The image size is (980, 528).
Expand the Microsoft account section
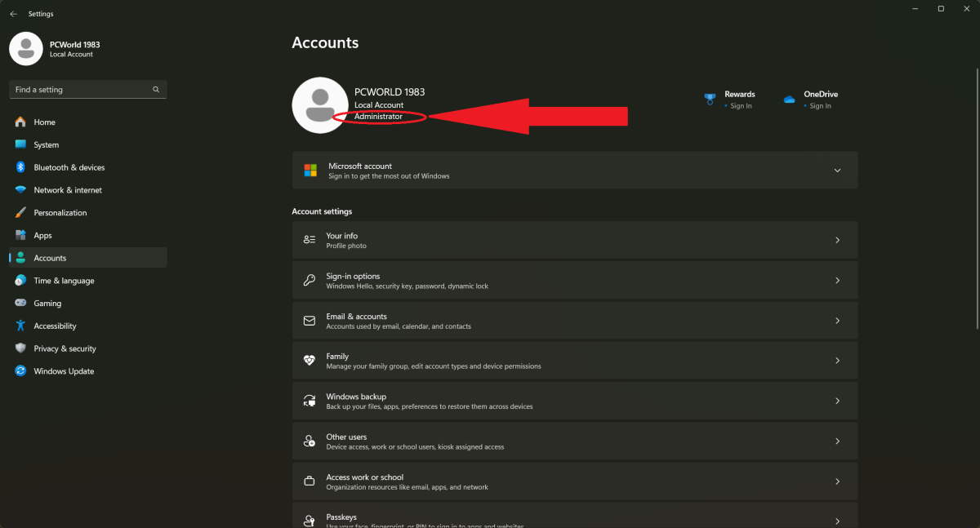[837, 170]
